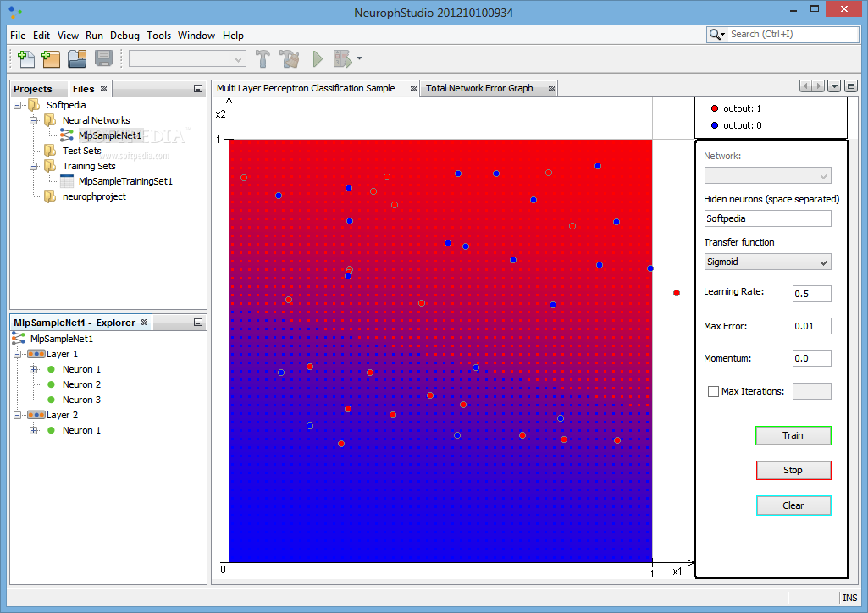Screen dimensions: 868x613
Task: Click the Layer 1 icon in Explorer
Action: 36,354
